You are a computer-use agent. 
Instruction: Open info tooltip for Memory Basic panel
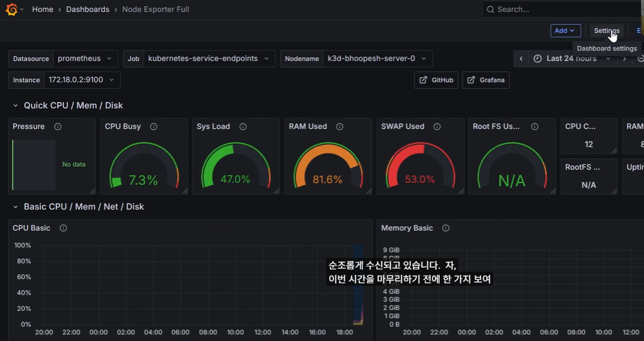[446, 228]
